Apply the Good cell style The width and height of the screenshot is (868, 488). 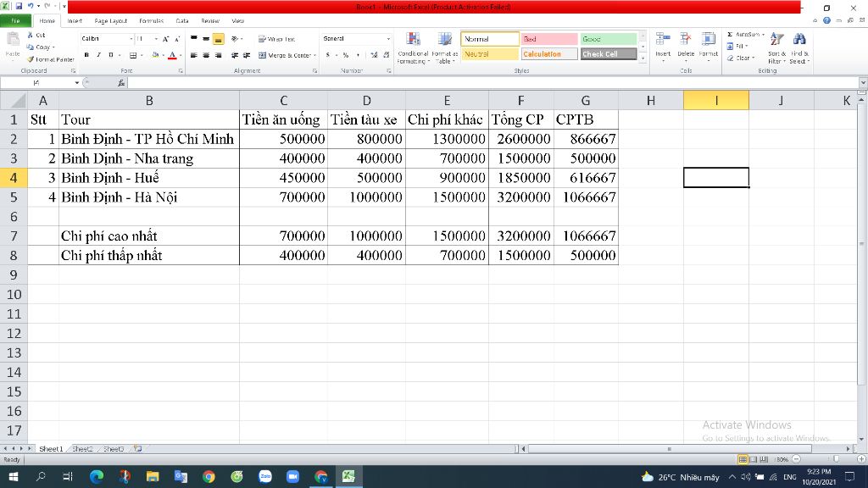click(x=609, y=39)
